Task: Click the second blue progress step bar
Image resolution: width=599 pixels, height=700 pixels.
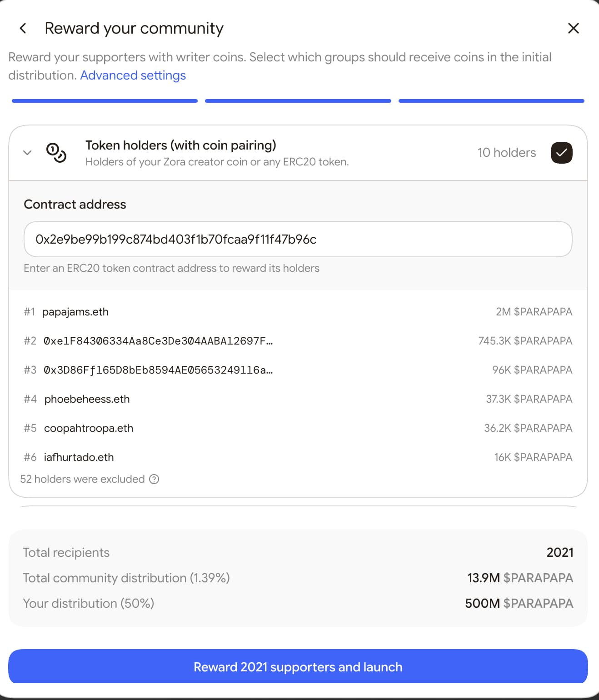Action: pos(298,100)
